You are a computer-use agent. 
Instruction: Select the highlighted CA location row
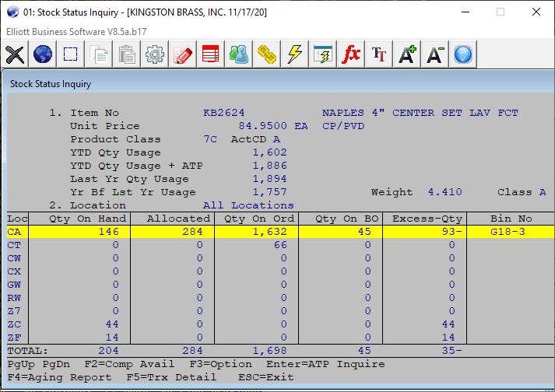pos(281,232)
